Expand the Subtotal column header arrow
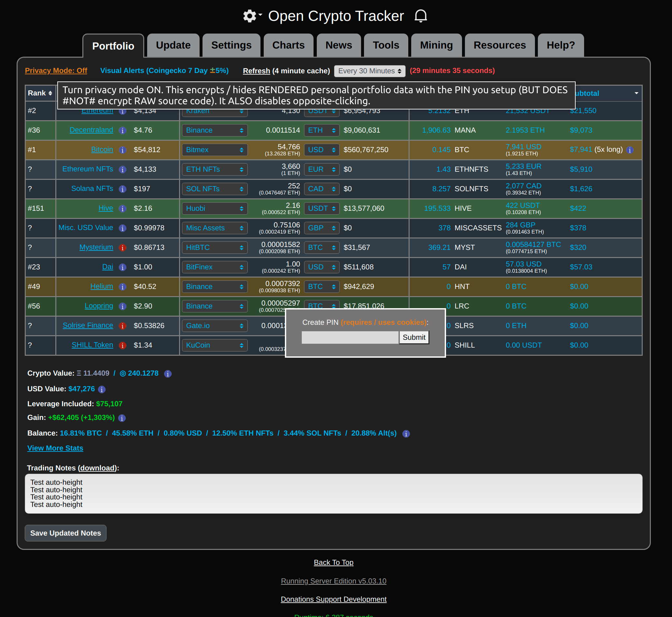Viewport: 672px width, 617px height. [636, 93]
